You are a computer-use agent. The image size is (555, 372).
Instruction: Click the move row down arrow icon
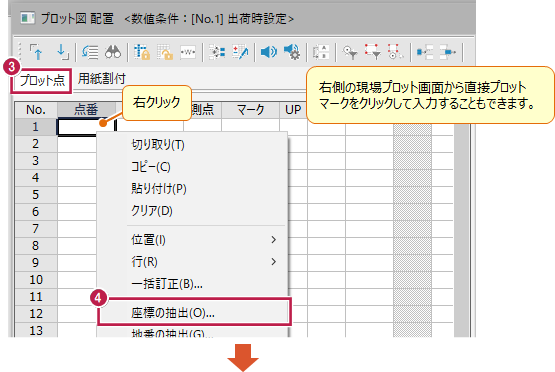63,52
